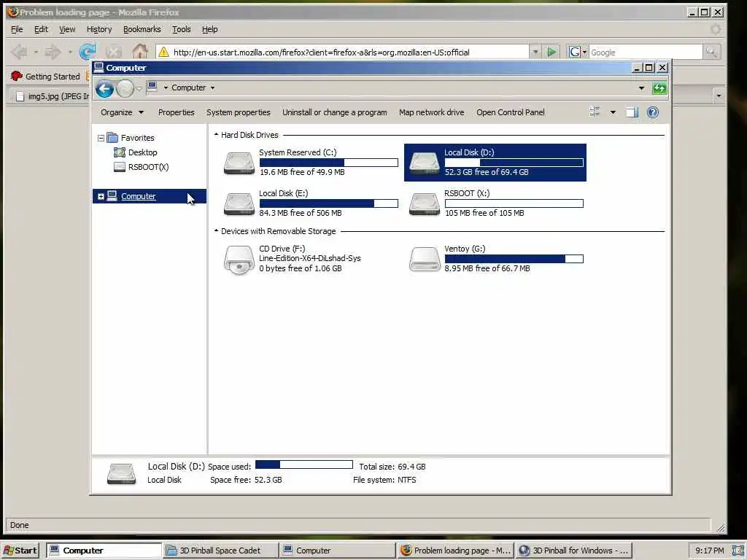Viewport: 747px width, 560px height.
Task: Open the address bar history dropdown in Computer window
Action: [x=641, y=88]
